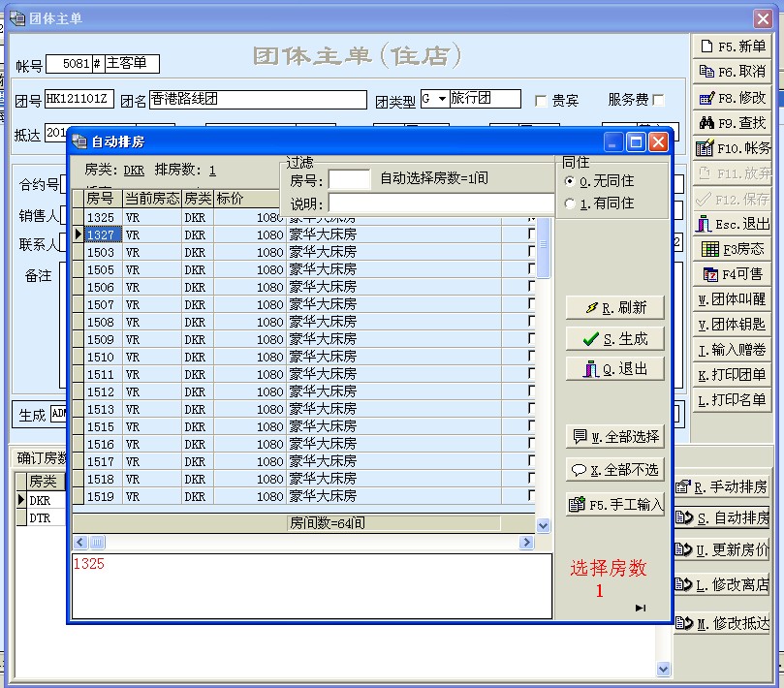
Task: Click horizontal scrollbar left arrow in room list
Action: click(x=80, y=542)
